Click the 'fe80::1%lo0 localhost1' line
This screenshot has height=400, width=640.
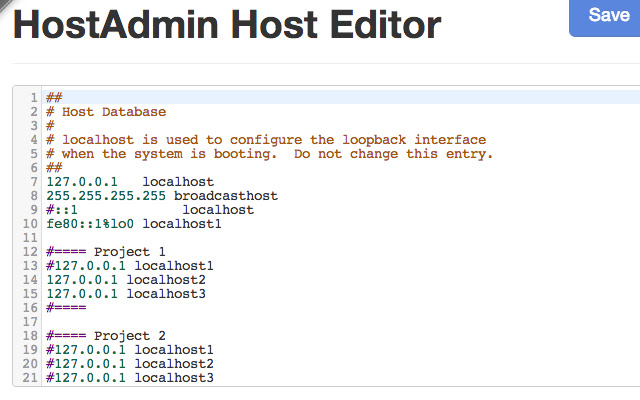point(134,224)
